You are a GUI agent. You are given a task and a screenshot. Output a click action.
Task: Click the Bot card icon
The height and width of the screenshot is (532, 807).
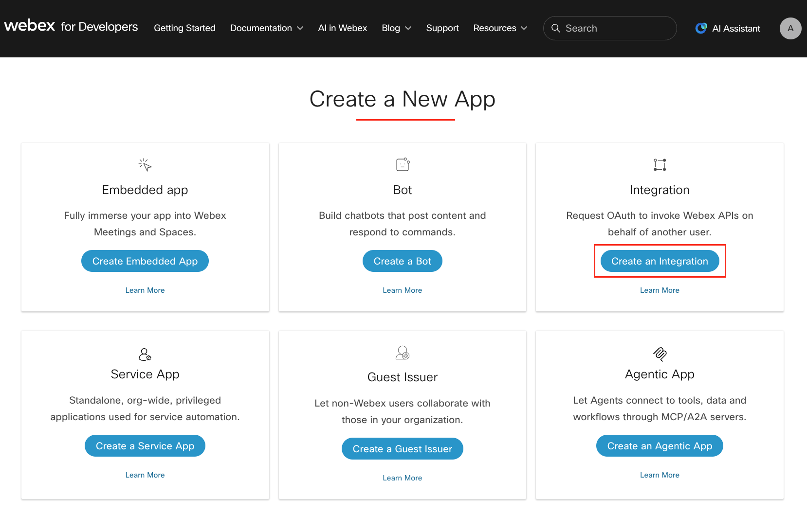pyautogui.click(x=403, y=165)
